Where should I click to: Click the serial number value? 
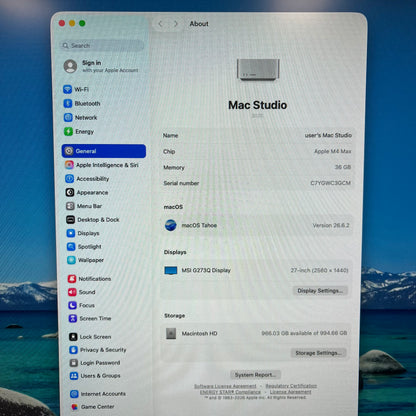330,183
